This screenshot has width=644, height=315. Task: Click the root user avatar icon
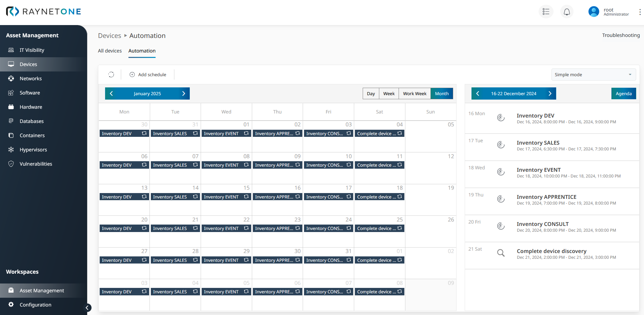[593, 12]
